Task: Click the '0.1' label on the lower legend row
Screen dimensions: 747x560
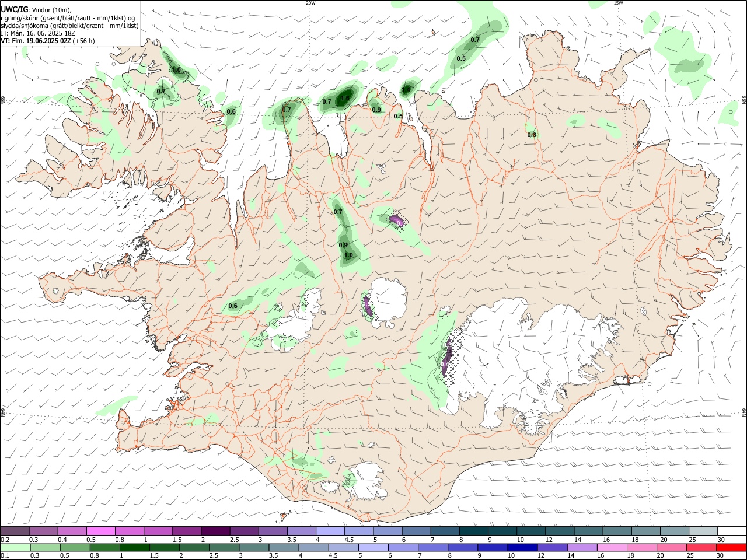Action: [5, 556]
